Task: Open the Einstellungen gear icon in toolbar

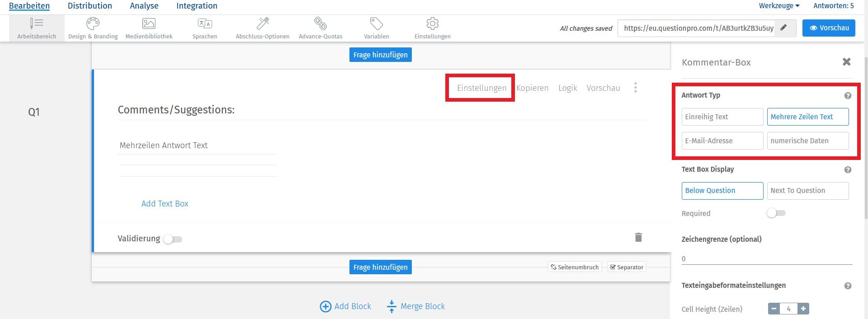Action: click(x=433, y=23)
